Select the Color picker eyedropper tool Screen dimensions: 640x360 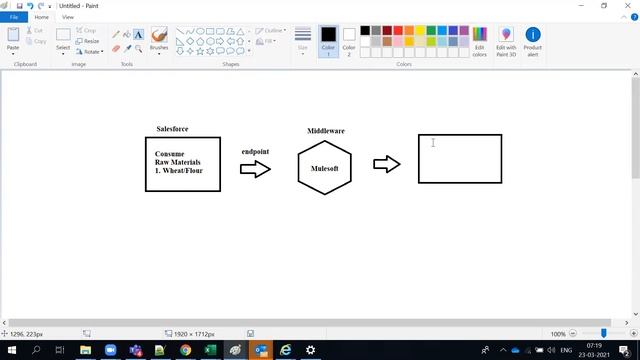coord(127,49)
